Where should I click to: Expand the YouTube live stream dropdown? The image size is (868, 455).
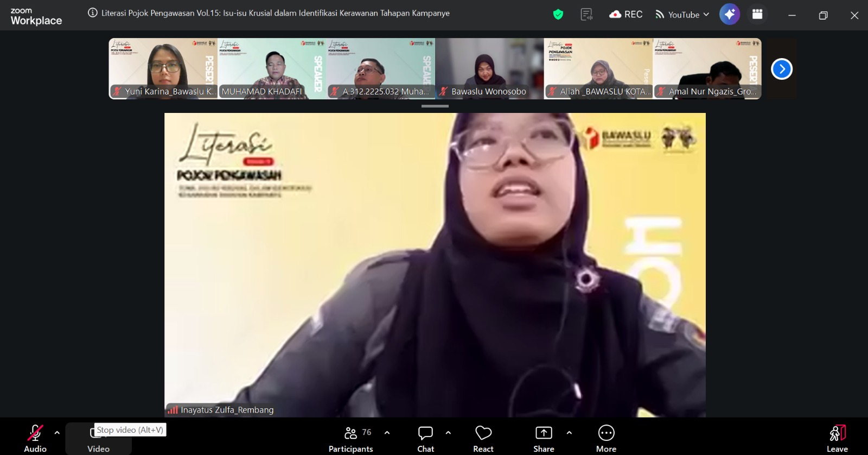(x=682, y=15)
